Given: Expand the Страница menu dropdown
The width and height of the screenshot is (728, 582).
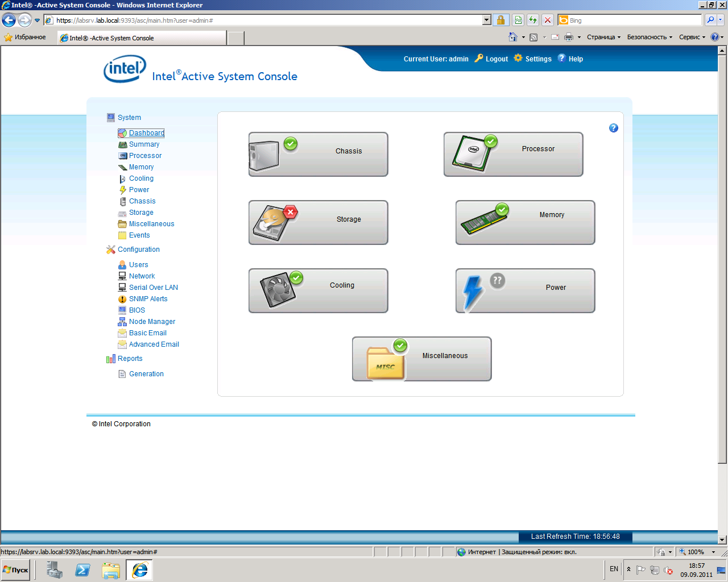Looking at the screenshot, I should [603, 38].
